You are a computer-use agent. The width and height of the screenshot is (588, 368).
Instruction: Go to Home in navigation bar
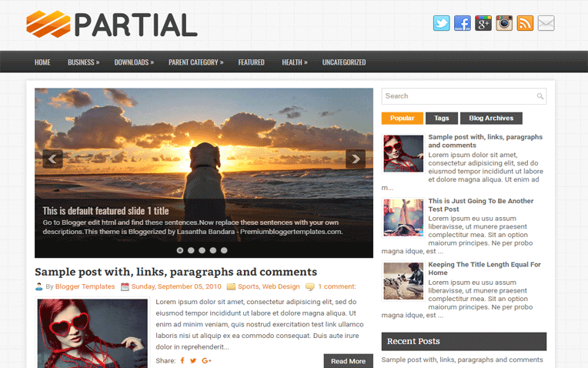42,62
